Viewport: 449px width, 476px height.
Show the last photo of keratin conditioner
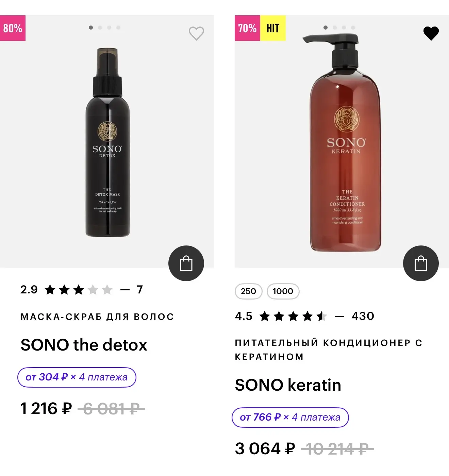[x=353, y=28]
